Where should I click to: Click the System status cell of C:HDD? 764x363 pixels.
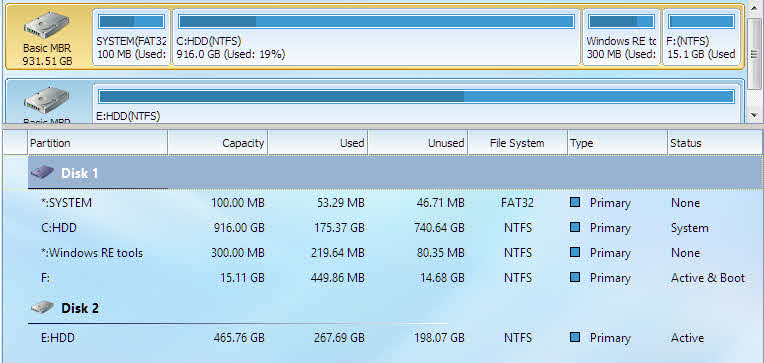tap(689, 228)
